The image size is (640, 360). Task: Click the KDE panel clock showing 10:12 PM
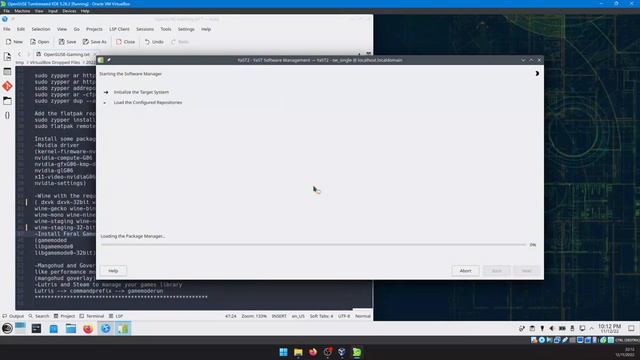609,328
